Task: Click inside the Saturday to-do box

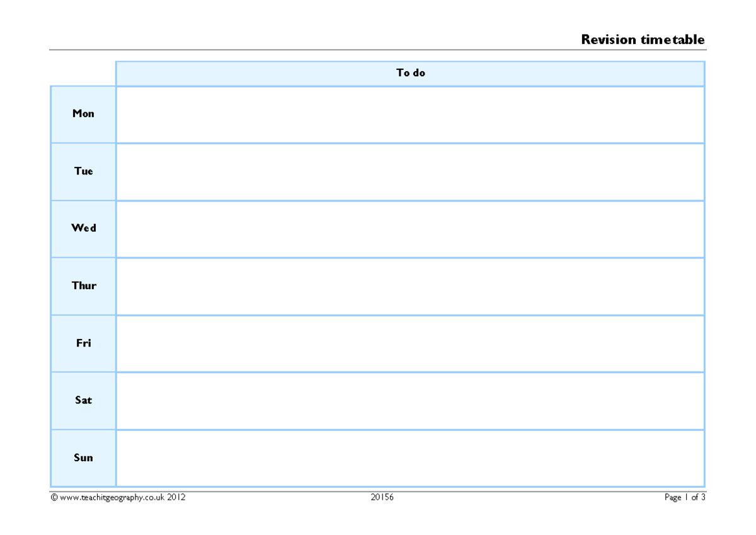Action: point(409,400)
